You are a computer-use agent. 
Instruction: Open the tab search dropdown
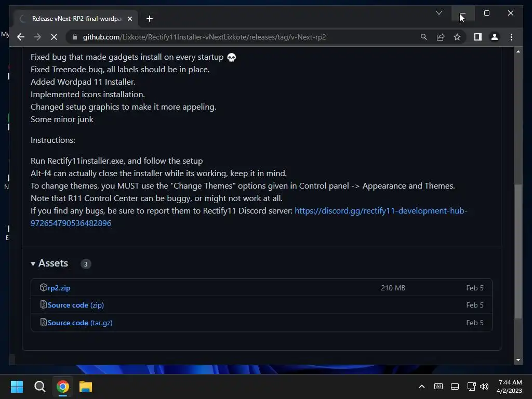coord(438,13)
